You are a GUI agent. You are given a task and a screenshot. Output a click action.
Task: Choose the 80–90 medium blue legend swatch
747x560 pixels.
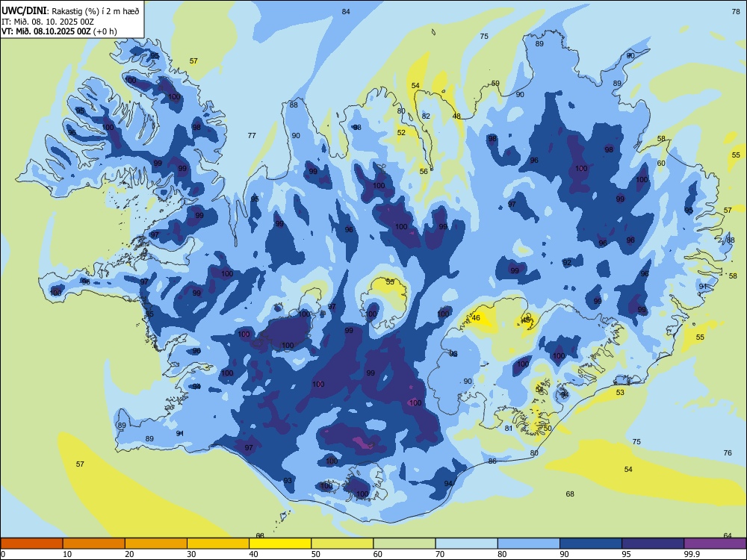click(529, 544)
